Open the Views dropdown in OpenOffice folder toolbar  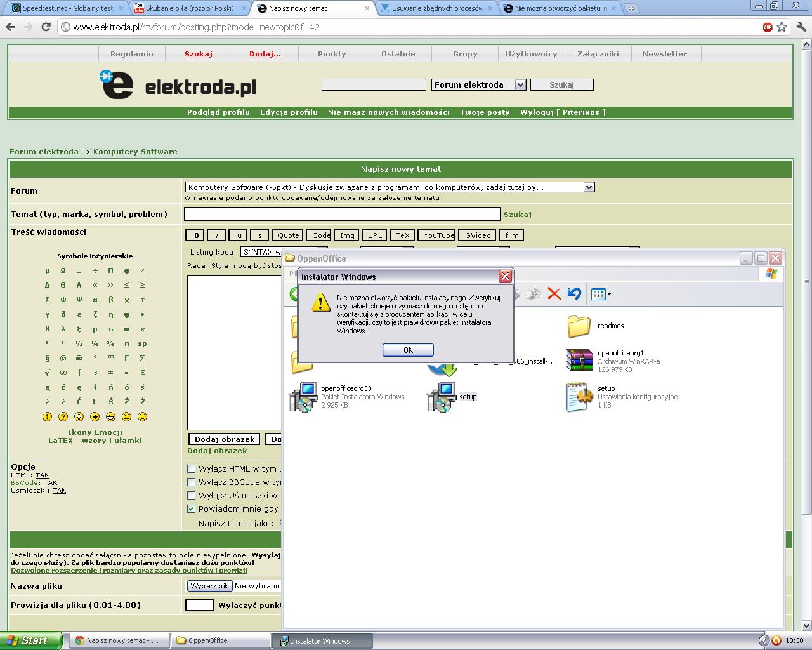[x=601, y=294]
